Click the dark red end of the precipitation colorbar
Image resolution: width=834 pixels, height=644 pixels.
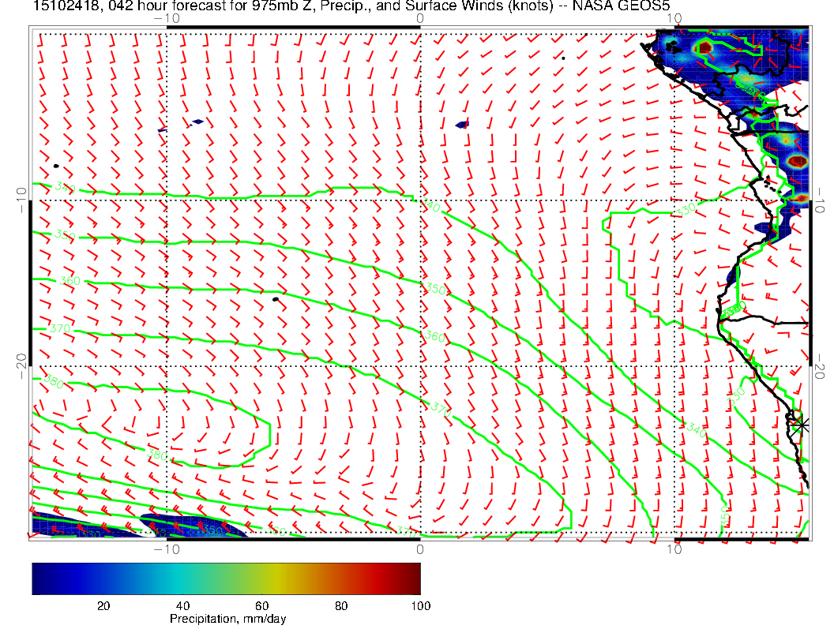coord(414,578)
